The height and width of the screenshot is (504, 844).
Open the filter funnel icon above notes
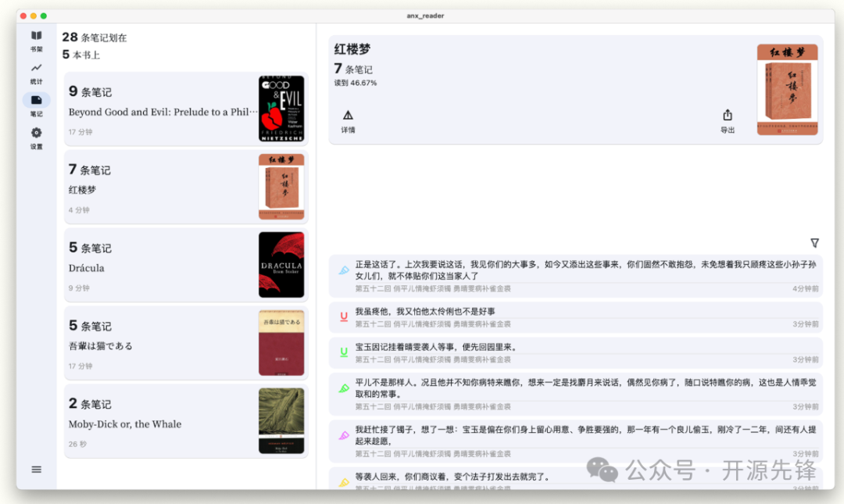[x=814, y=243]
